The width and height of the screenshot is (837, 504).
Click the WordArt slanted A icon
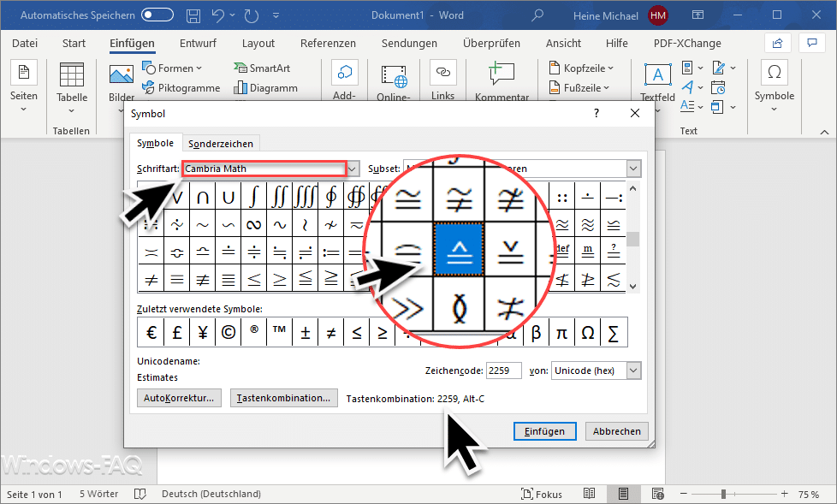point(687,87)
